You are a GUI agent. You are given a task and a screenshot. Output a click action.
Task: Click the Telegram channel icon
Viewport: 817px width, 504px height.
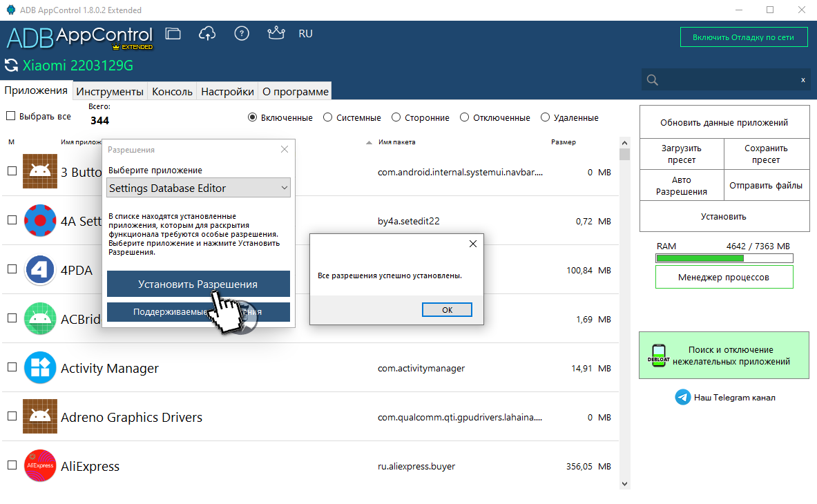click(x=682, y=397)
